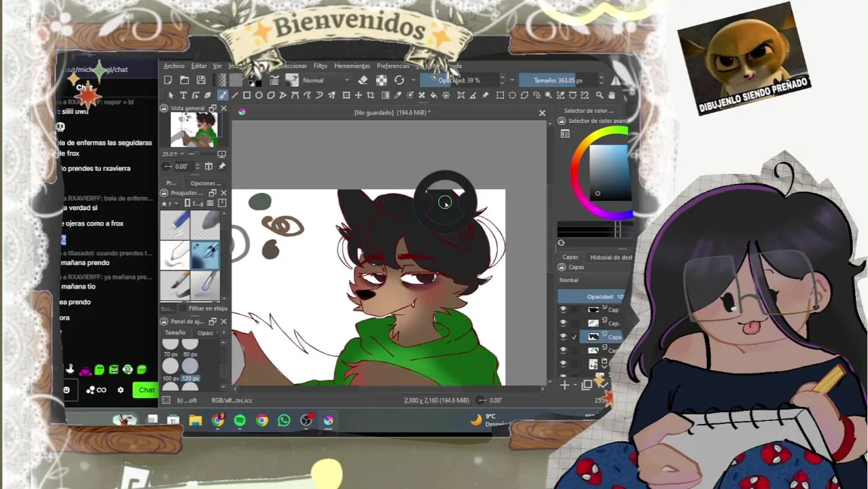This screenshot has width=868, height=489.
Task: Adjust the Tamaño value with stepper arrows
Action: coord(600,80)
